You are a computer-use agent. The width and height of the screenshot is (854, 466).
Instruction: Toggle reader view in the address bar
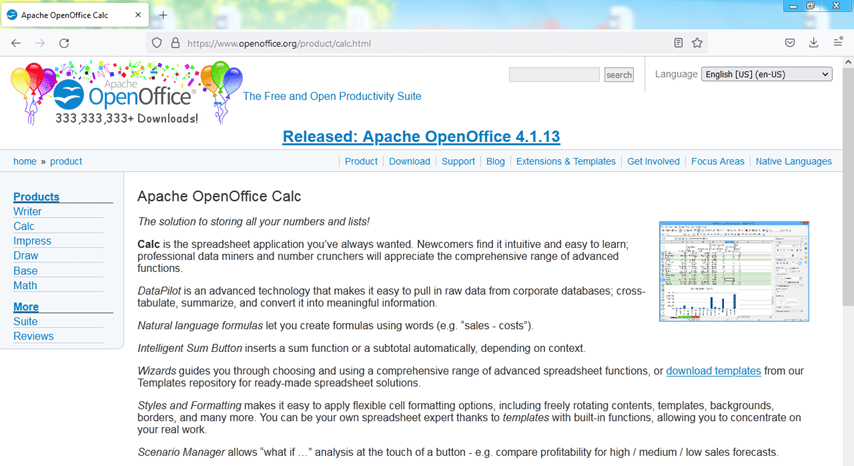coord(678,43)
